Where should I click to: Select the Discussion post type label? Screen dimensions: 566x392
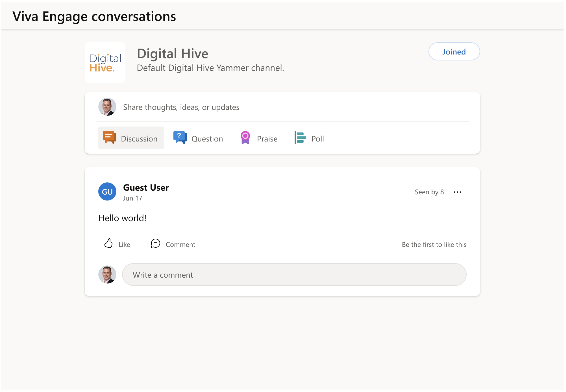139,139
